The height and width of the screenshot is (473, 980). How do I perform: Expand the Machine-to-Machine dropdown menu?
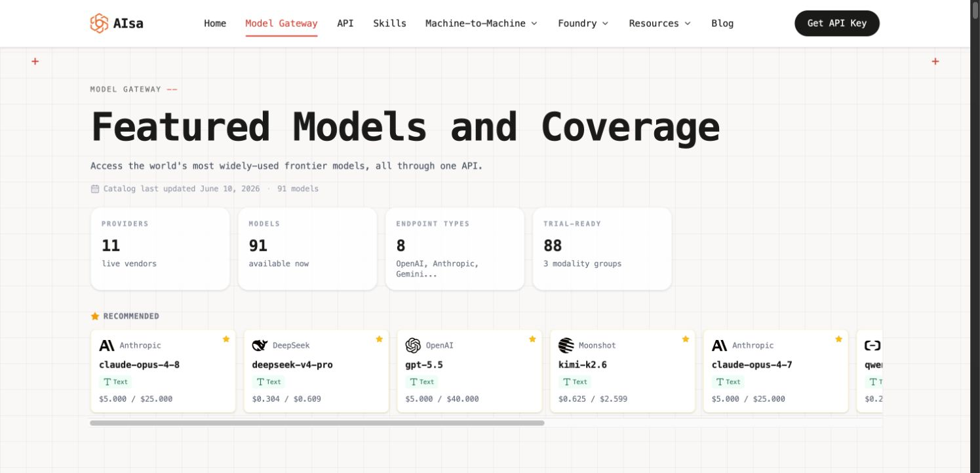click(x=481, y=24)
